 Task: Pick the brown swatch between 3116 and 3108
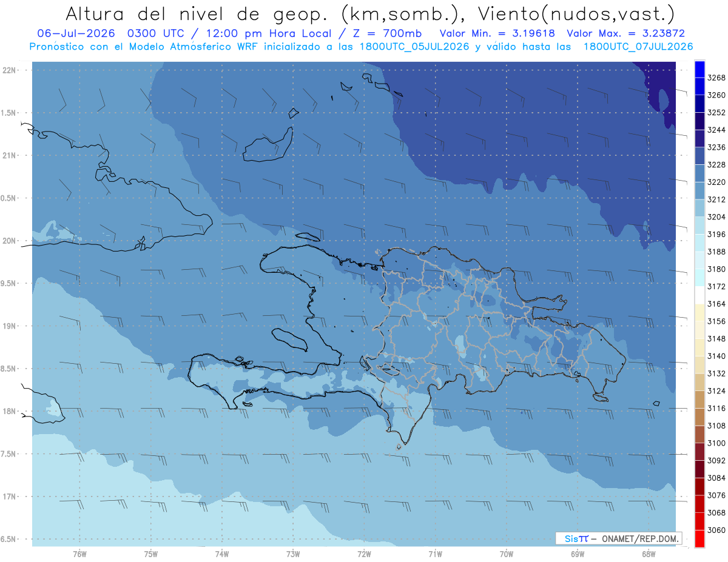[699, 417]
